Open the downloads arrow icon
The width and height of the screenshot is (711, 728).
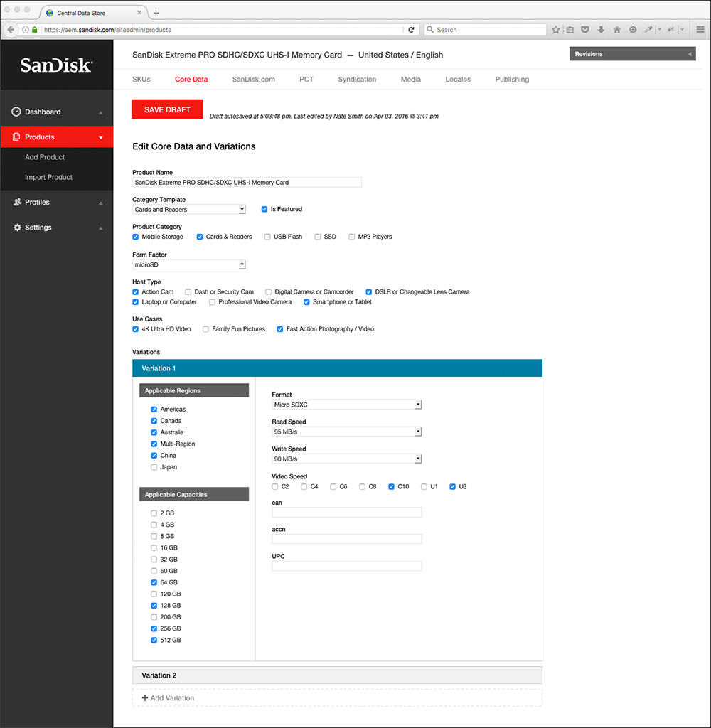pyautogui.click(x=601, y=30)
